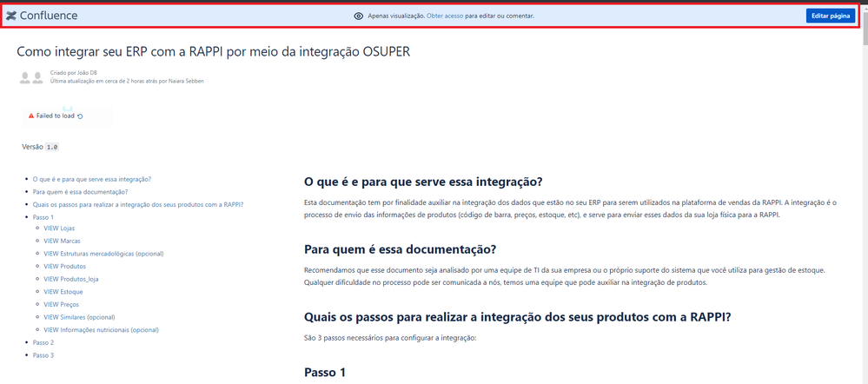Open the VIEW Produtos_loja link
This screenshot has height=384, width=868.
(x=71, y=279)
